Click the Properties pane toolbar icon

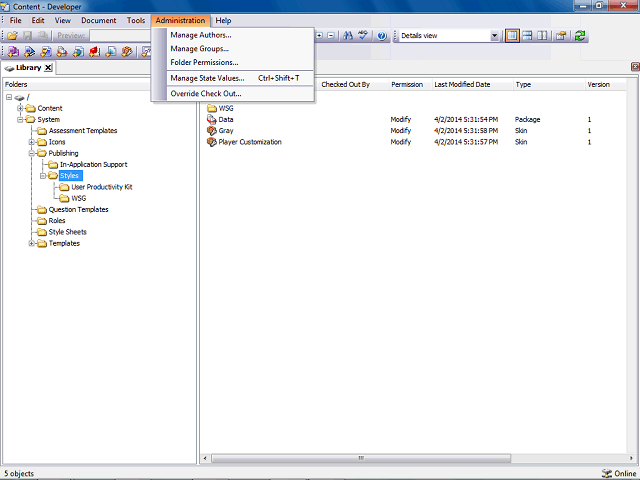[561, 36]
